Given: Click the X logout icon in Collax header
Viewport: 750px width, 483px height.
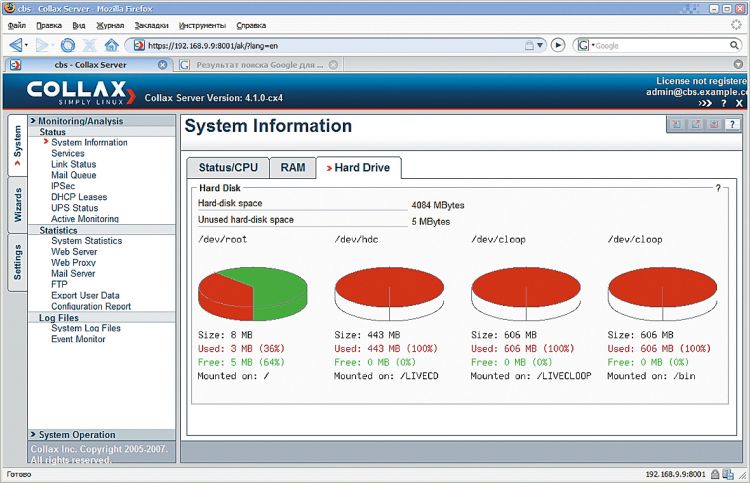Looking at the screenshot, I should (740, 103).
